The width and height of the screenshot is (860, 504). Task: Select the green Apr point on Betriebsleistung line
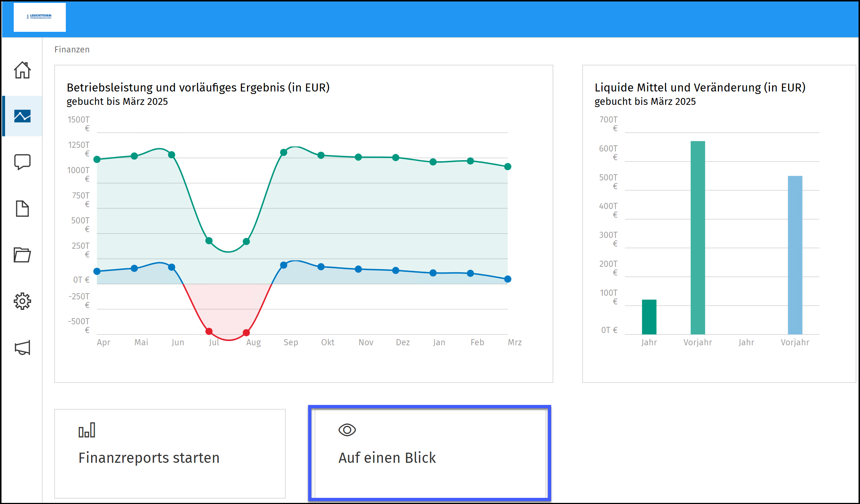[97, 159]
